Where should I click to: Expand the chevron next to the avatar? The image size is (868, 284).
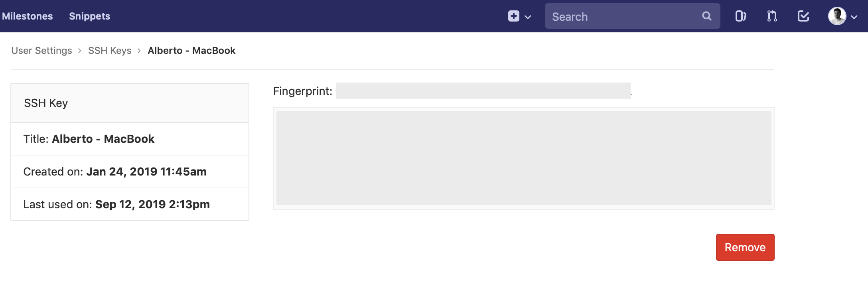click(854, 17)
